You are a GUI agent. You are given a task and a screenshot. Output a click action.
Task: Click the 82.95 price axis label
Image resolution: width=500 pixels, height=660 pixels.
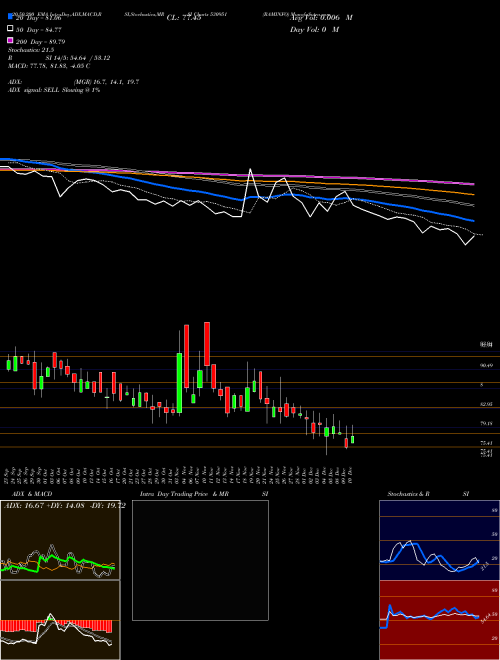[x=486, y=404]
